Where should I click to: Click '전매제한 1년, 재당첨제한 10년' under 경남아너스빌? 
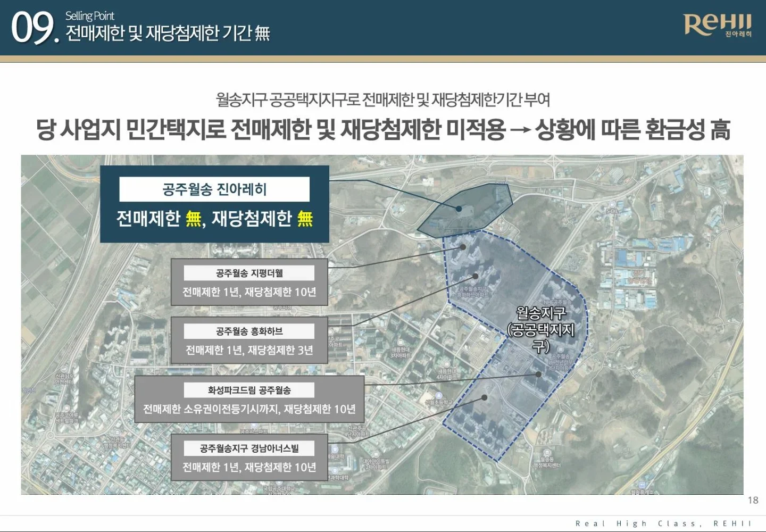point(249,467)
